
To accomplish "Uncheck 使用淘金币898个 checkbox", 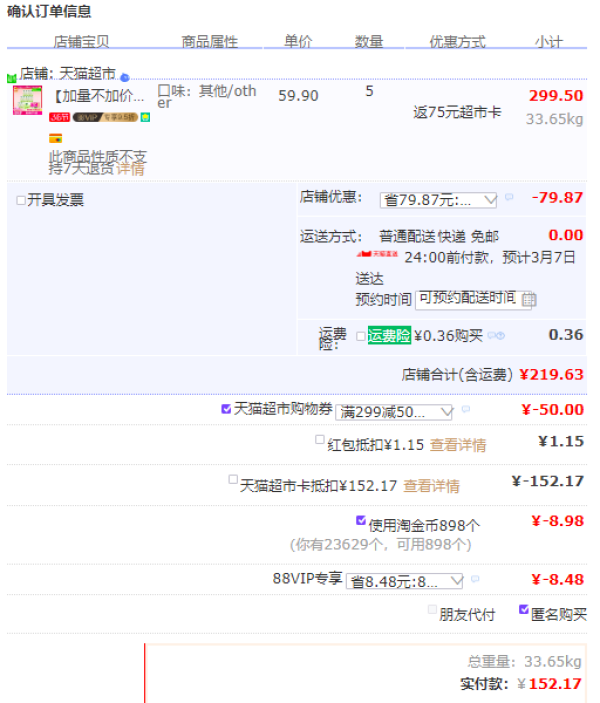I will click(361, 520).
